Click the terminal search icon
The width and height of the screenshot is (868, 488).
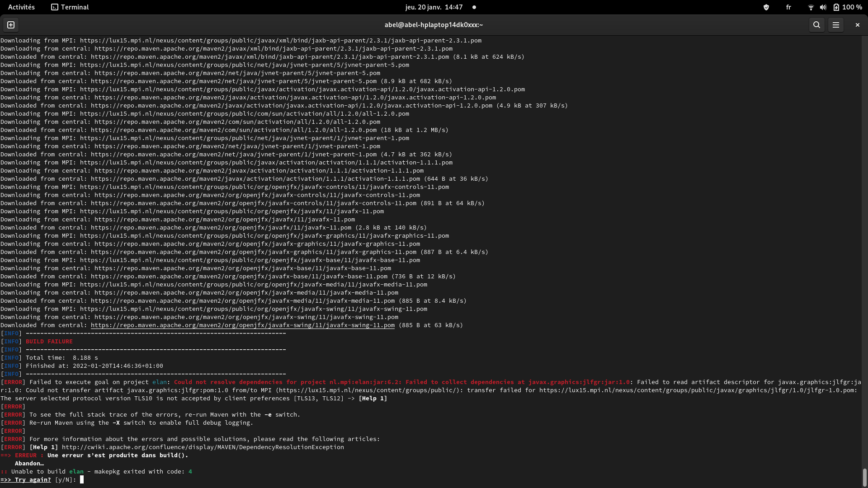coord(816,25)
